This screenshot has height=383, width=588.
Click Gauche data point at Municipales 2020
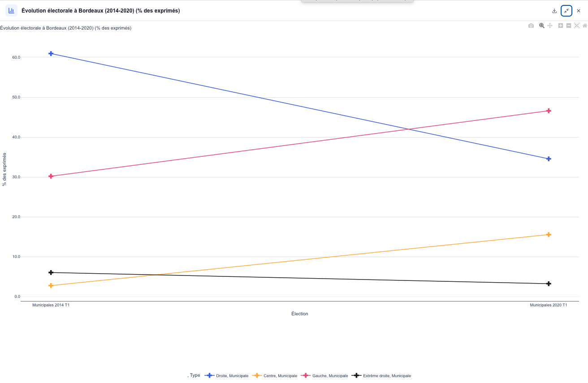(549, 111)
